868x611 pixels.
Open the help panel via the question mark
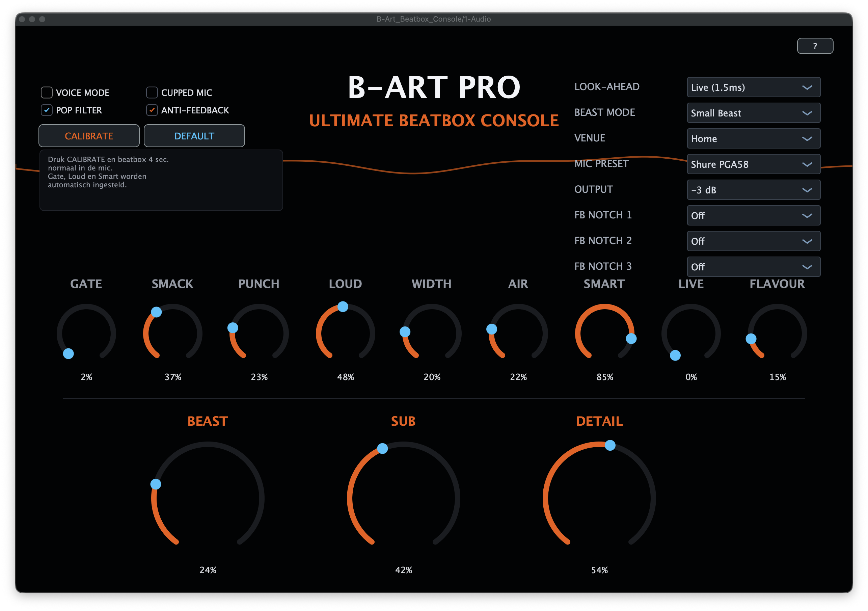[815, 46]
